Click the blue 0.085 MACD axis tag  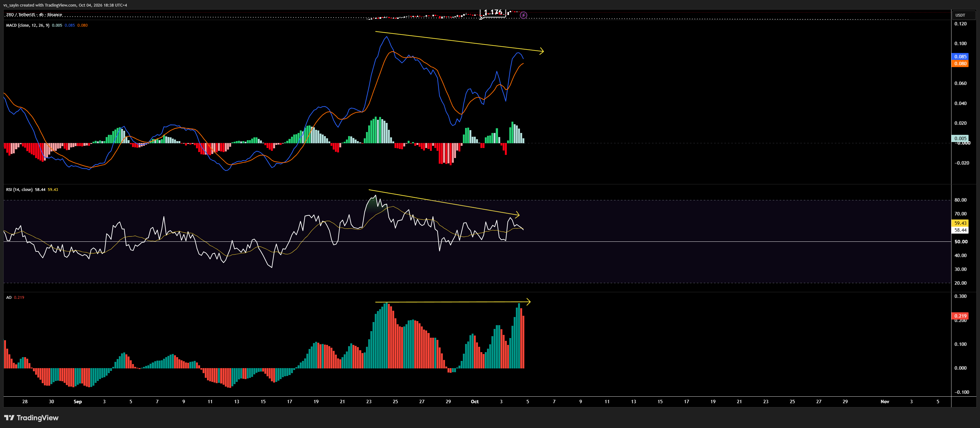point(960,56)
